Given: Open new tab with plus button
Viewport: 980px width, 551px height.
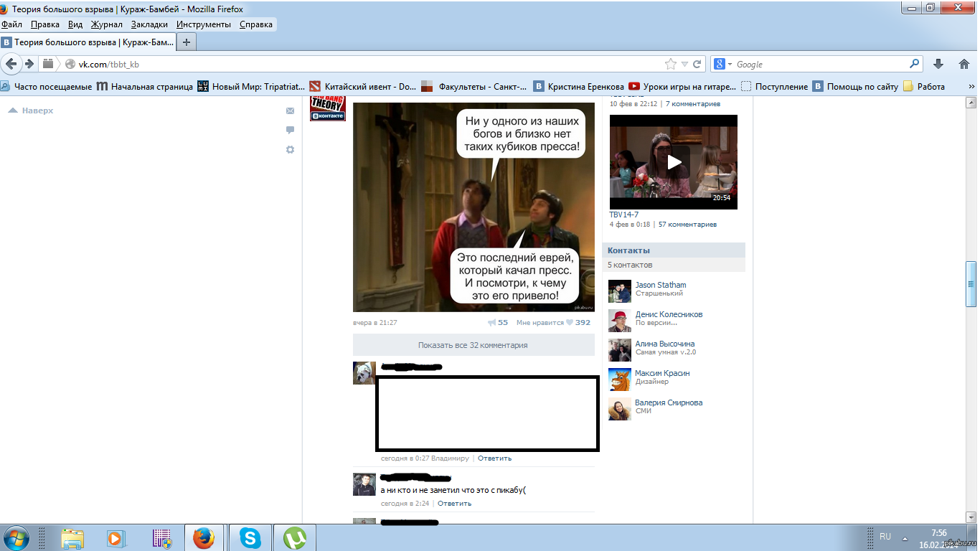Looking at the screenshot, I should click(187, 42).
